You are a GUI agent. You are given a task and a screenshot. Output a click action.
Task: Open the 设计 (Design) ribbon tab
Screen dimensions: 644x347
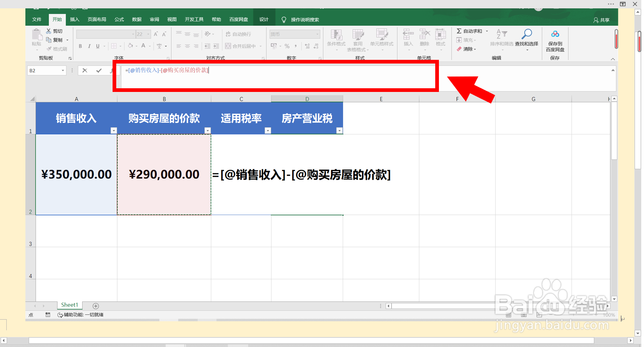pyautogui.click(x=264, y=19)
